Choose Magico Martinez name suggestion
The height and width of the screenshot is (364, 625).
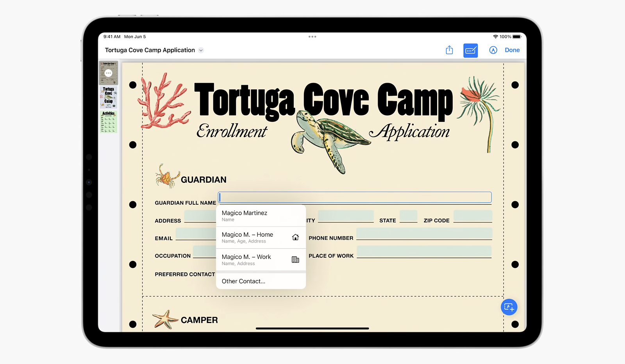[261, 216]
